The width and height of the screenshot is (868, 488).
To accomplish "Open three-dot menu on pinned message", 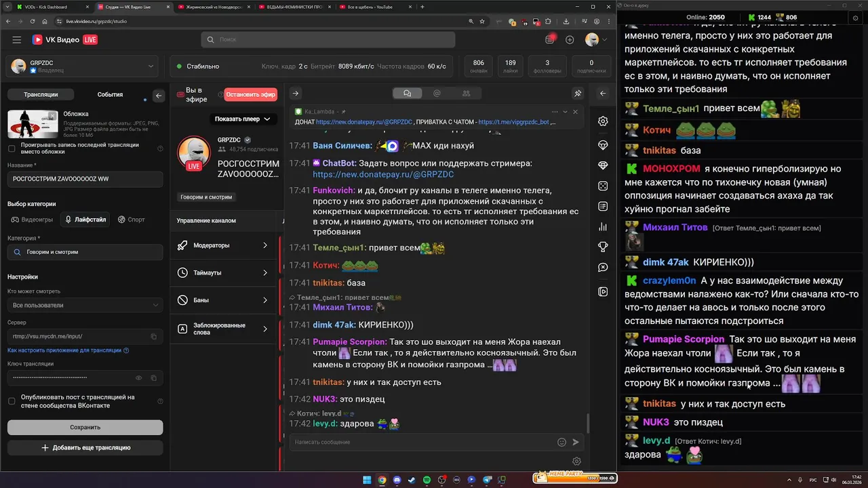I will pyautogui.click(x=554, y=112).
